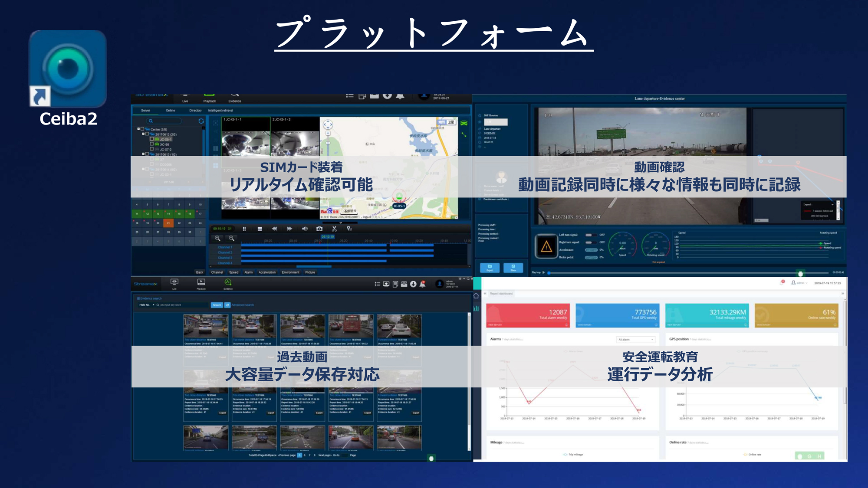Click the document notes icon in Evidence toolbar
Image resolution: width=868 pixels, height=488 pixels.
tap(395, 284)
